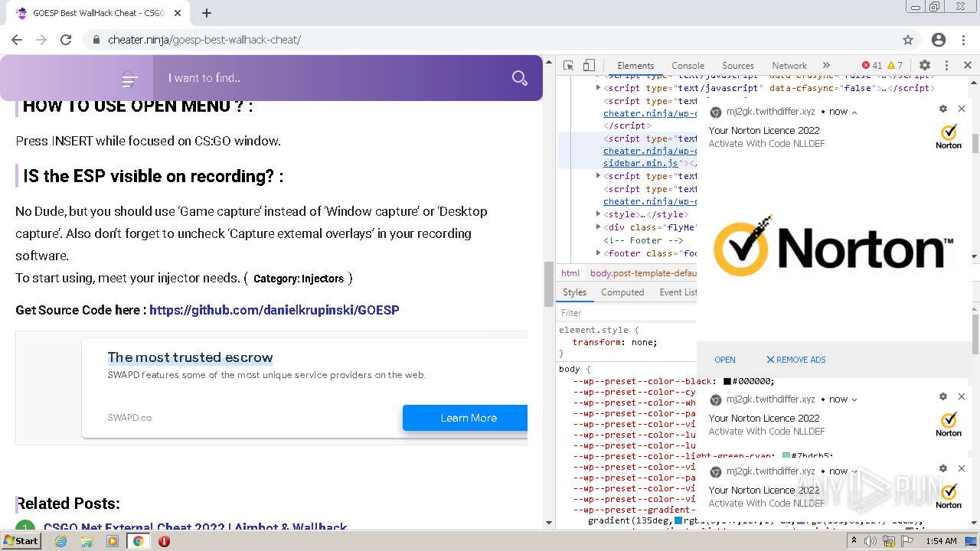Open the Event Listeners tab
Screen dimensions: 980x551
tap(678, 292)
